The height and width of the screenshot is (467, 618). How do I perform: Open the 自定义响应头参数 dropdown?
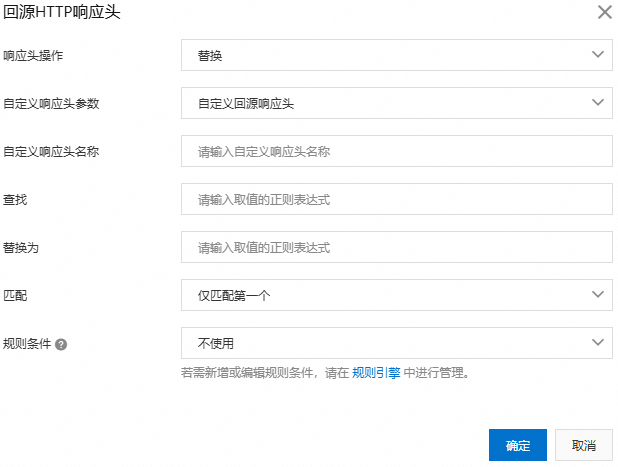(x=396, y=103)
